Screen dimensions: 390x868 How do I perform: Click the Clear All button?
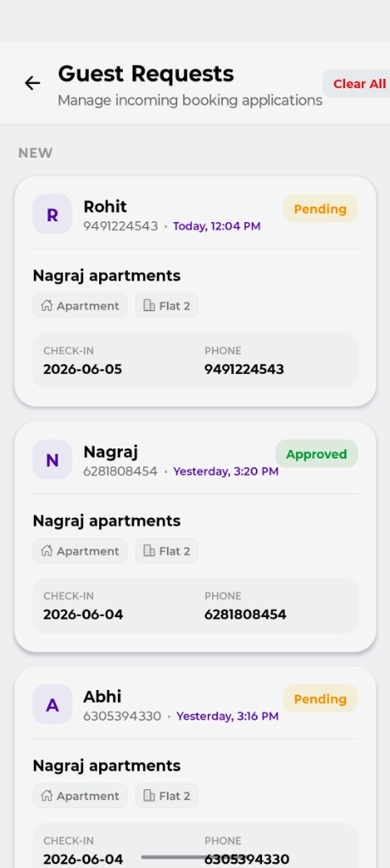[357, 84]
